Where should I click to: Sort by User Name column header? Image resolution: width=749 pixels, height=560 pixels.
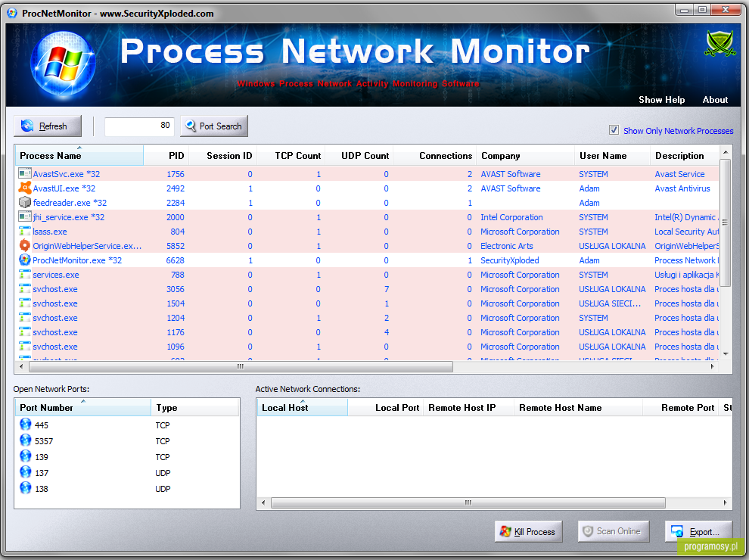coord(612,155)
